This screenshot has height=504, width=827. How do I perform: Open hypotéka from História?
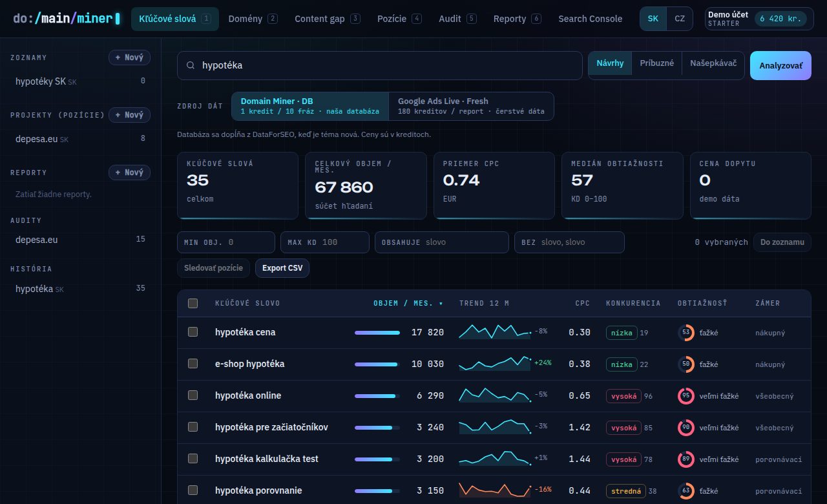[80, 289]
